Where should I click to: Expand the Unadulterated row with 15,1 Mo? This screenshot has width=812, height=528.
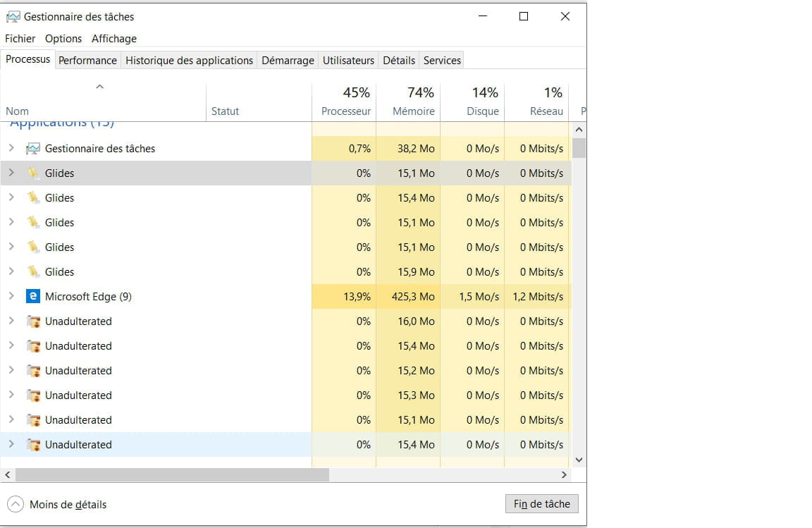click(11, 419)
